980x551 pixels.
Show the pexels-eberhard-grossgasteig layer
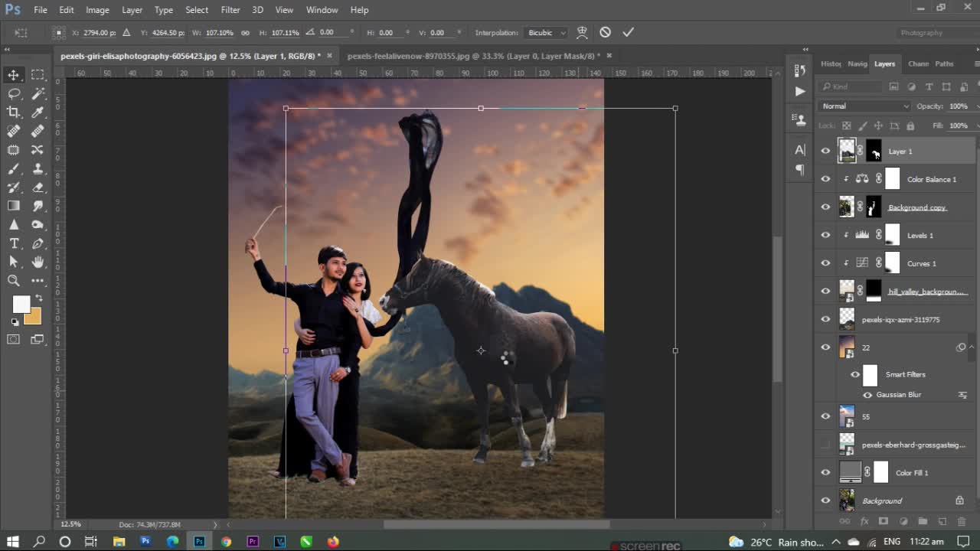825,445
